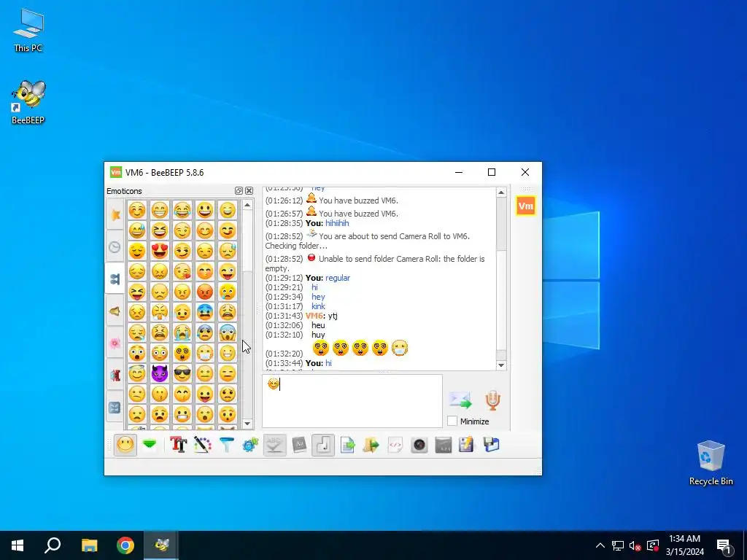Insert the steam-from-nose emoji
The image size is (747, 560).
160,312
